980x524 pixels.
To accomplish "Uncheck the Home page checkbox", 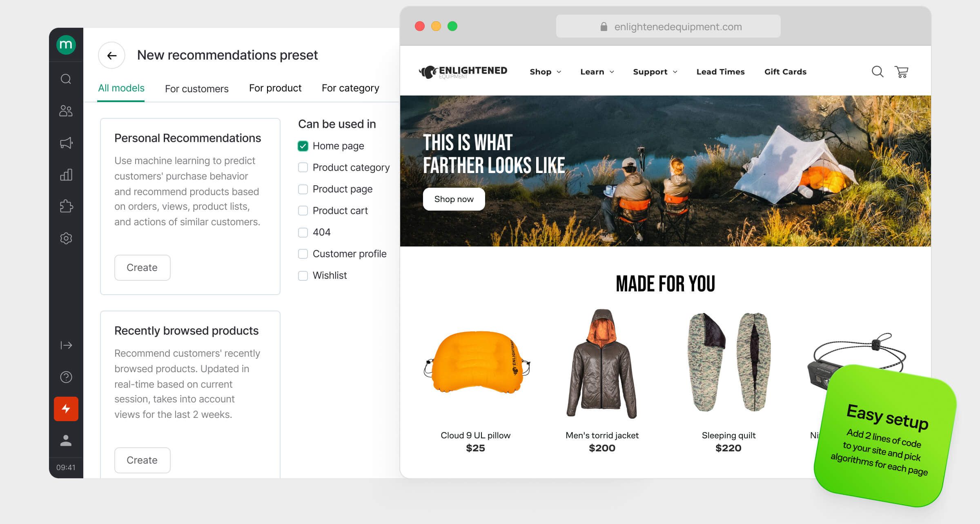I will pyautogui.click(x=303, y=146).
